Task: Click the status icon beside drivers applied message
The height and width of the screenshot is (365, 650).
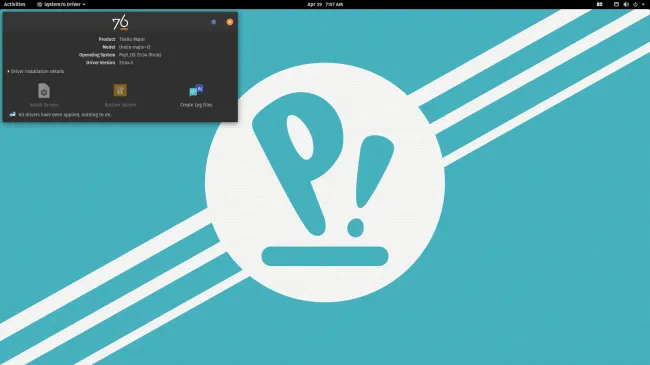Action: click(12, 114)
